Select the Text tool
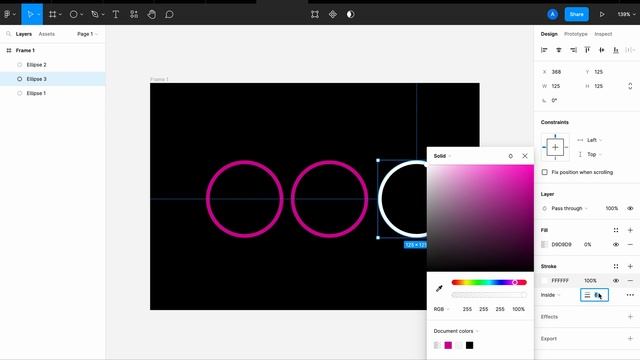Screen dimensions: 640x360 tap(116, 14)
